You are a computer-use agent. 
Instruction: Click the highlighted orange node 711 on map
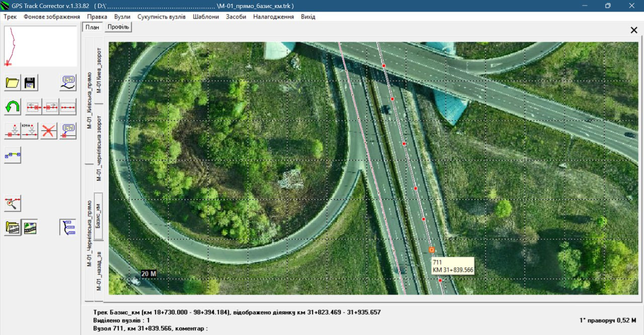pos(432,249)
